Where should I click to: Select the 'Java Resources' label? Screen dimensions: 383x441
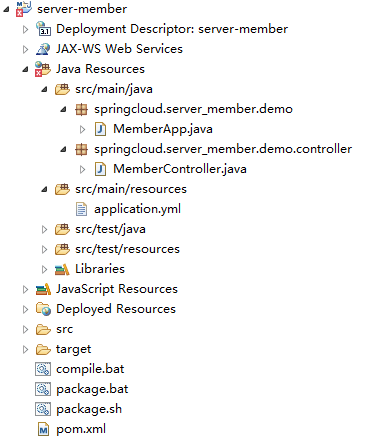(x=100, y=69)
